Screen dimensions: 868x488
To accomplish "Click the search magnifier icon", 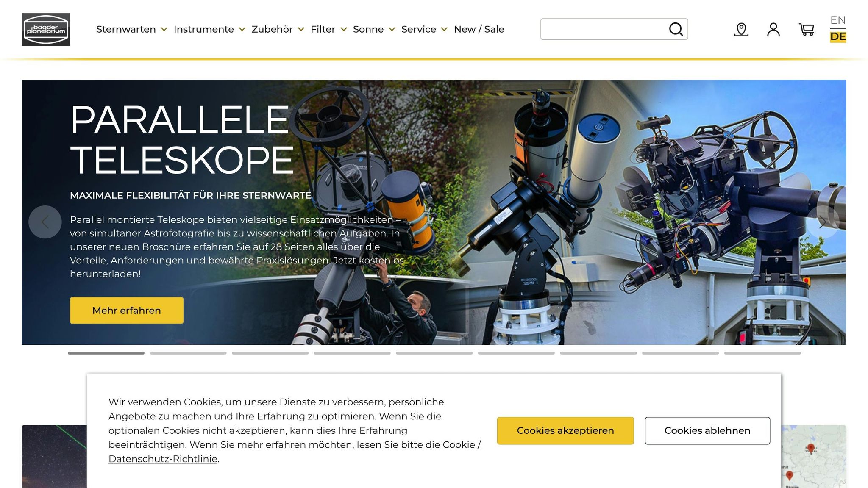I will (676, 29).
